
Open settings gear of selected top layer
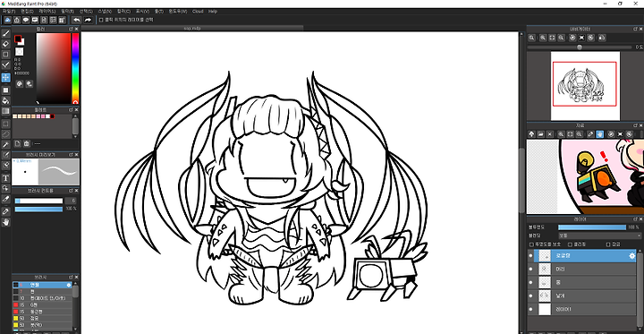coord(631,256)
